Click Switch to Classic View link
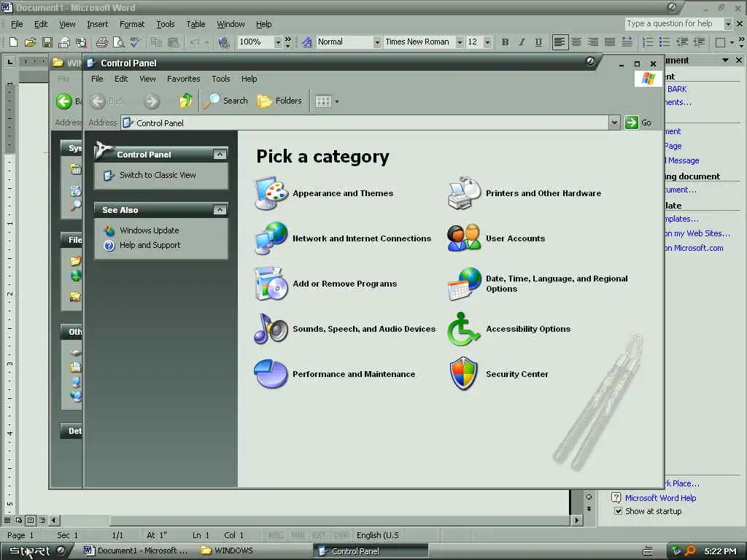Image resolution: width=747 pixels, height=560 pixels. coord(158,175)
